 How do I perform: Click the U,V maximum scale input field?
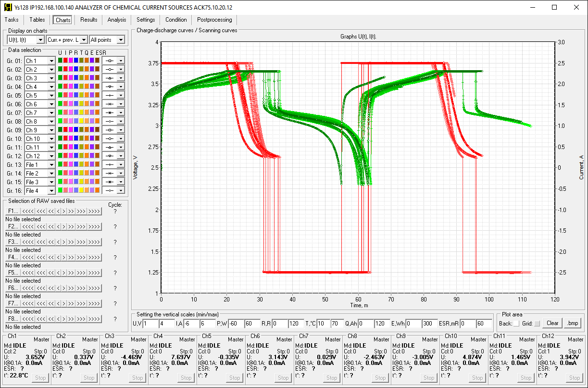167,323
